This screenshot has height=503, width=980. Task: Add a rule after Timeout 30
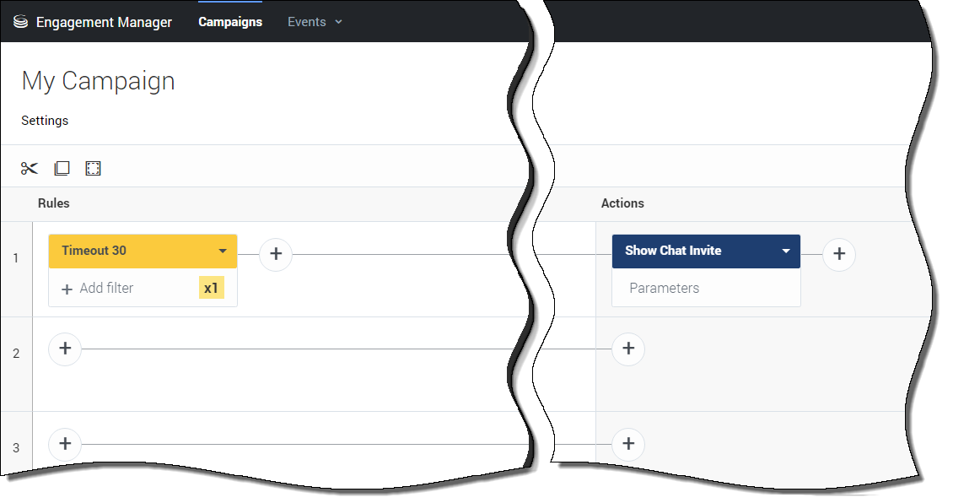point(276,254)
